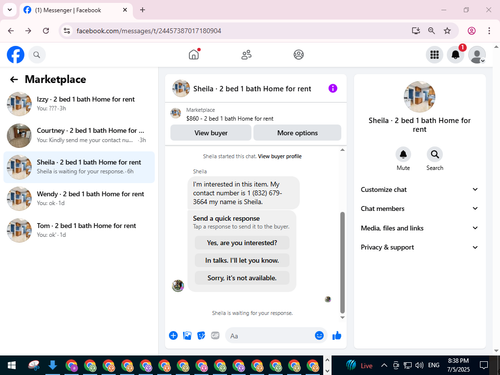Select Sheila conversation in list

(x=79, y=167)
